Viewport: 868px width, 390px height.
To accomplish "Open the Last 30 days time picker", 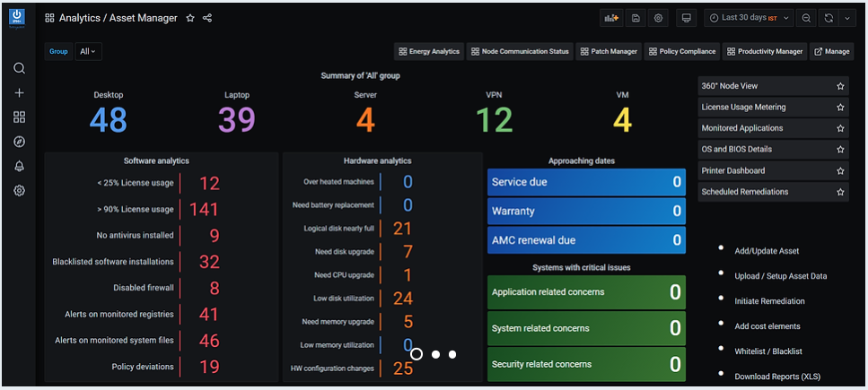I will point(749,18).
